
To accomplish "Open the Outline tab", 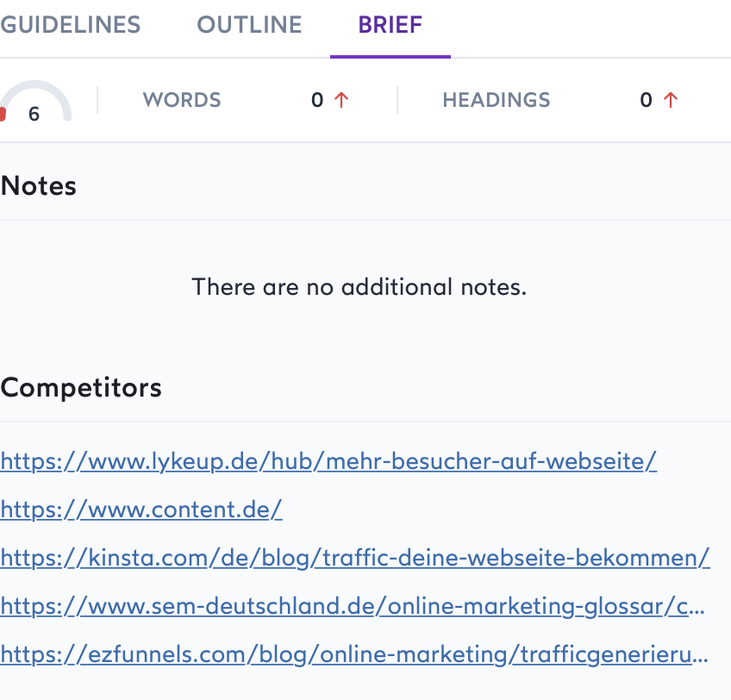I will 249,24.
